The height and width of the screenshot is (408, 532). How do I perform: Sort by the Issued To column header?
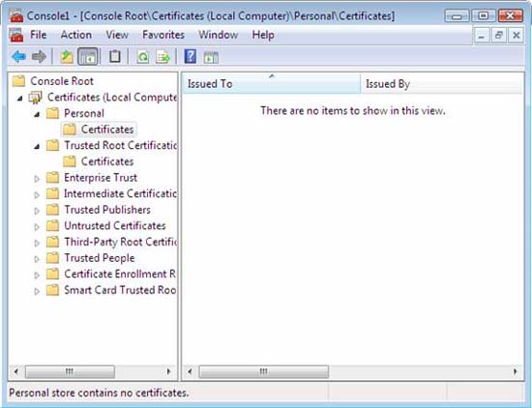pos(272,83)
